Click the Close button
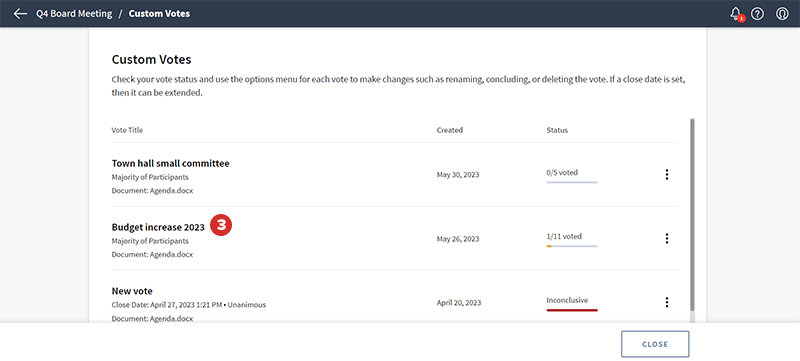The image size is (800, 361). 655,344
